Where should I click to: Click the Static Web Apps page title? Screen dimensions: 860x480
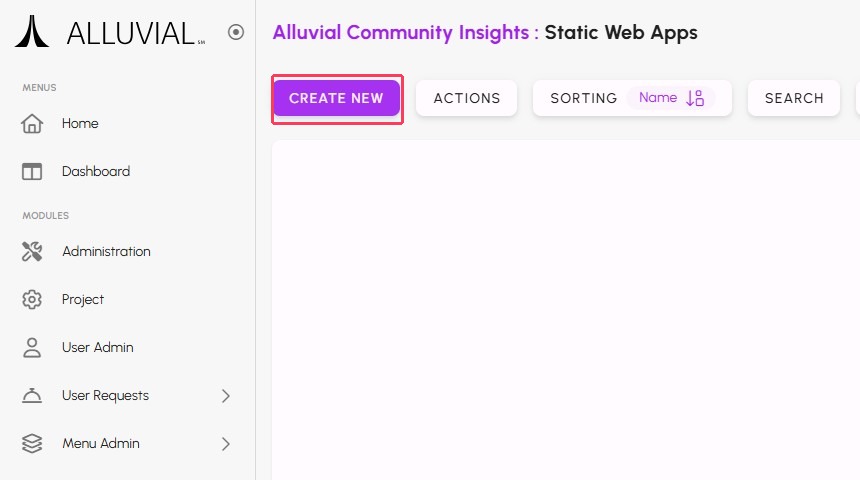point(621,33)
